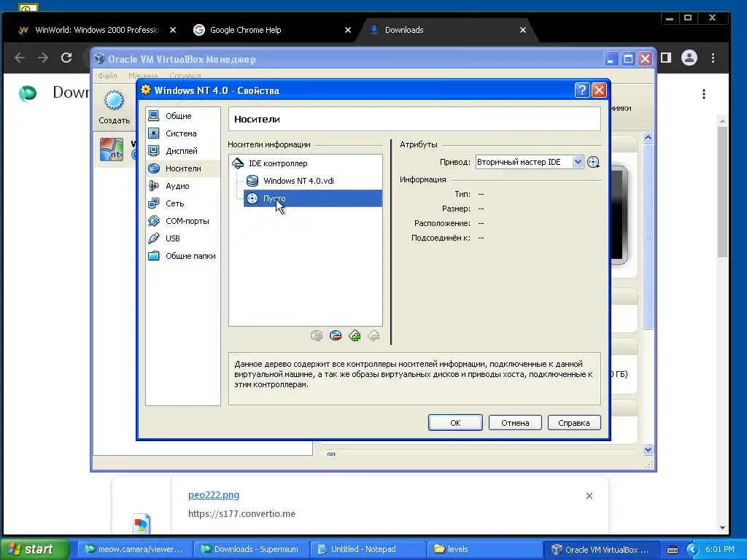The width and height of the screenshot is (747, 560).
Task: Click the Отмена button
Action: coord(515,423)
